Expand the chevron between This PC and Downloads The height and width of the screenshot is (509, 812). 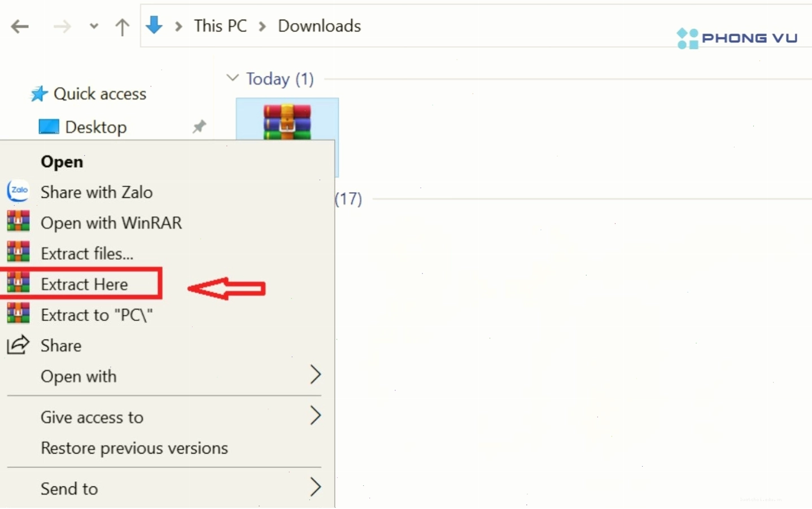pyautogui.click(x=262, y=26)
